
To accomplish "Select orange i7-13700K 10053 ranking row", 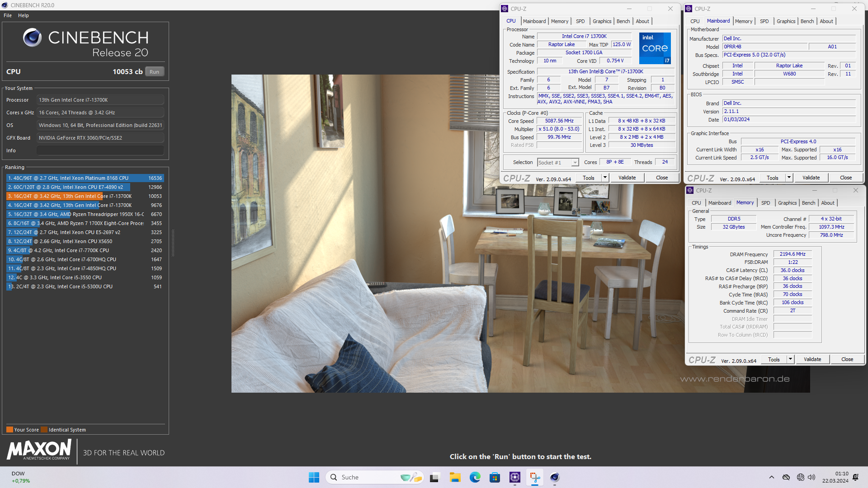I will (85, 196).
